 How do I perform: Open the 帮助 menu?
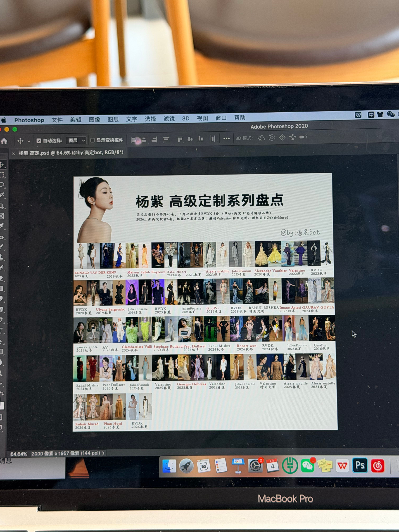(240, 117)
